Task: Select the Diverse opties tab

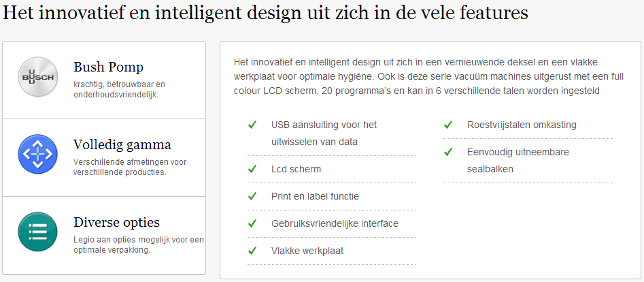Action: click(117, 223)
